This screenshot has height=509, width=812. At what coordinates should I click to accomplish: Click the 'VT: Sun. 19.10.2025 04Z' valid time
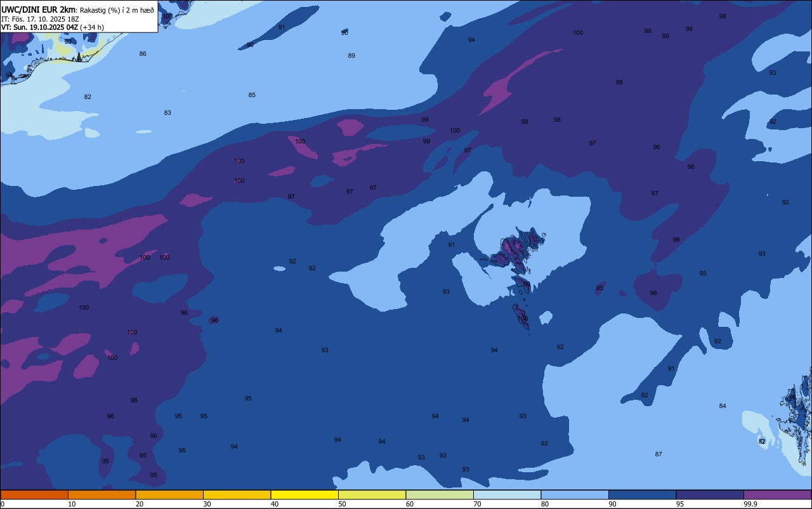point(40,27)
